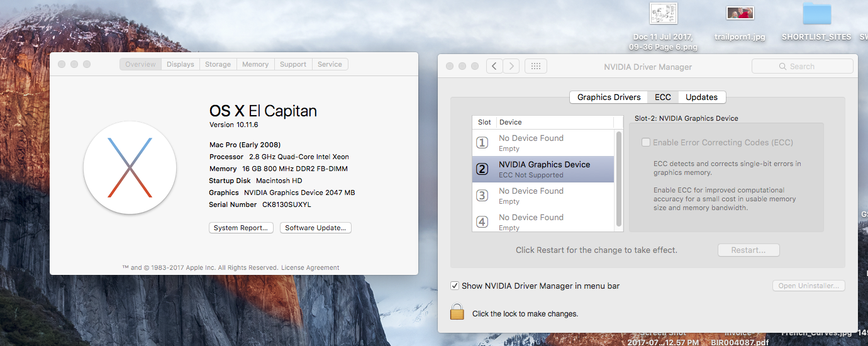
Task: Click the device list scrollbar
Action: pyautogui.click(x=619, y=179)
